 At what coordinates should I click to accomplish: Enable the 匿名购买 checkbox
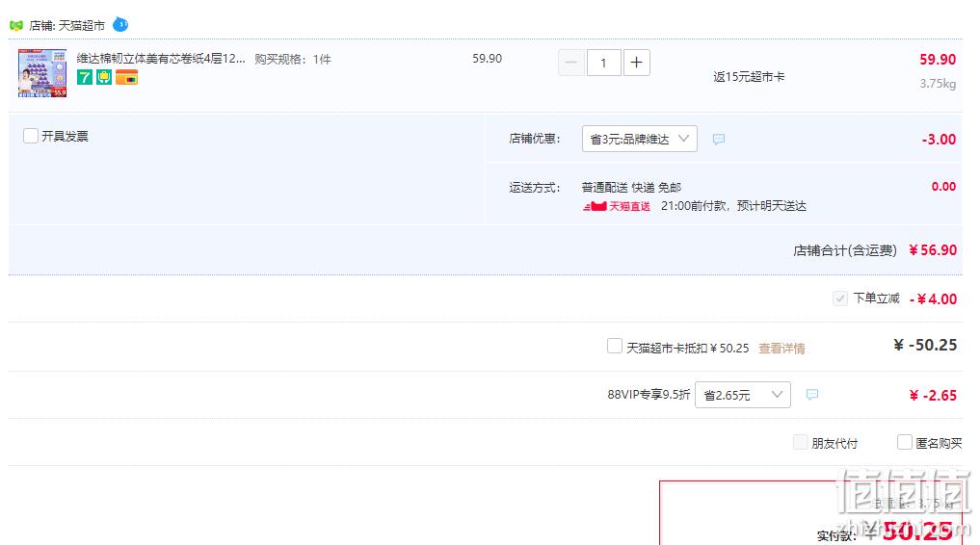(905, 442)
